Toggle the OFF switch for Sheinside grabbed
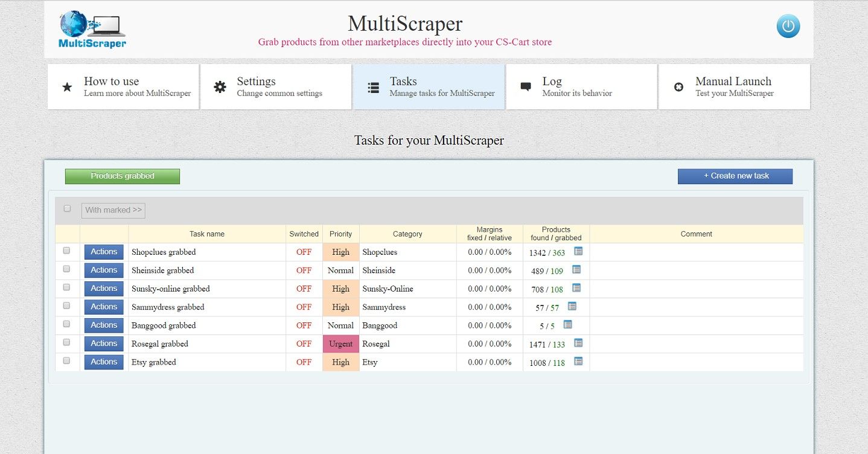Image resolution: width=868 pixels, height=454 pixels. (304, 270)
